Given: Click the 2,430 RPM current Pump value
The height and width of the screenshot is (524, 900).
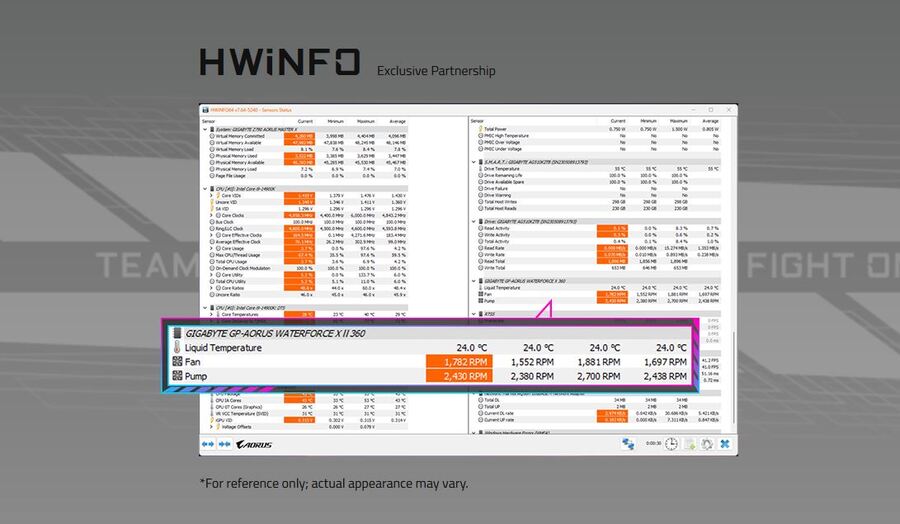Looking at the screenshot, I should (459, 376).
